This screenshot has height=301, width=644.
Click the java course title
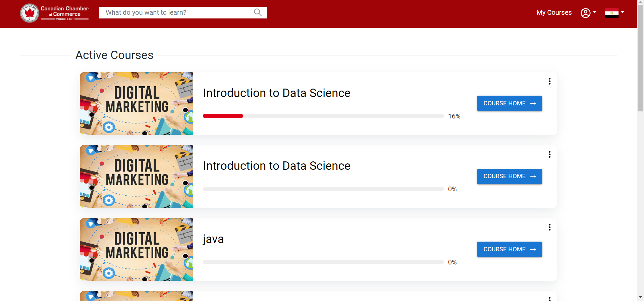[213, 239]
